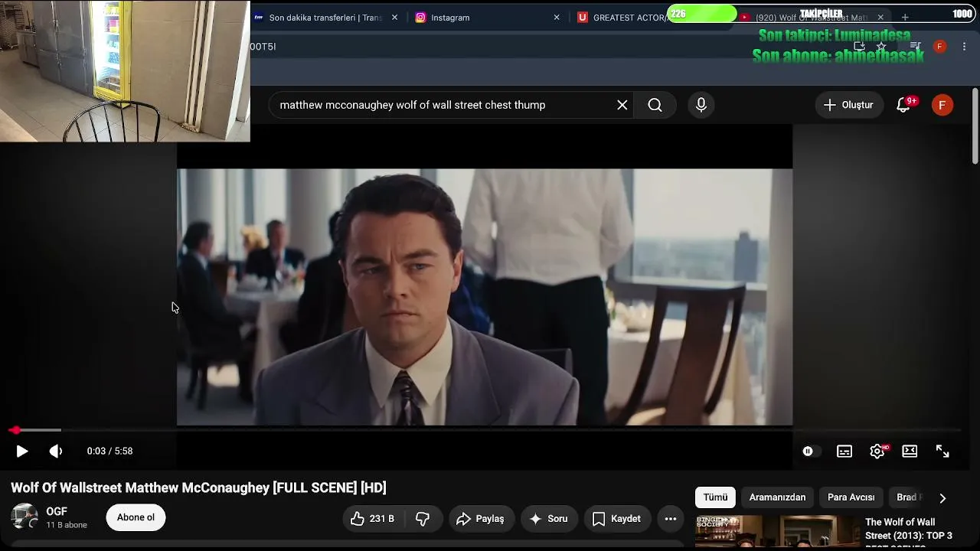Mute the video with the speaker icon
This screenshot has width=980, height=551.
[56, 452]
